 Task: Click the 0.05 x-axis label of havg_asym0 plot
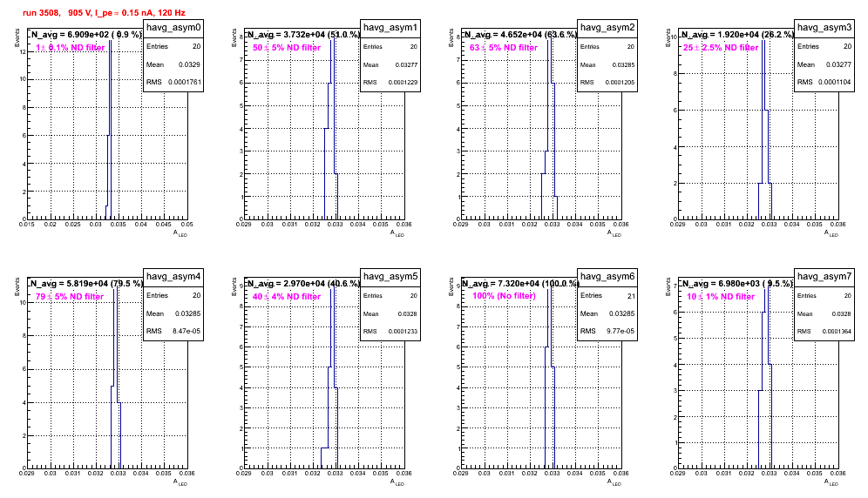(187, 225)
